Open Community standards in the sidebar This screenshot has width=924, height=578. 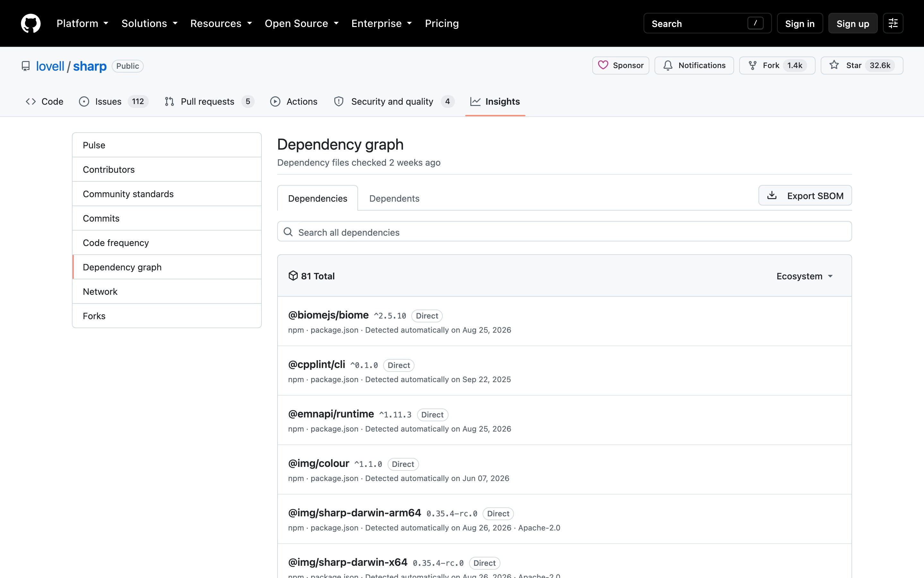(167, 194)
